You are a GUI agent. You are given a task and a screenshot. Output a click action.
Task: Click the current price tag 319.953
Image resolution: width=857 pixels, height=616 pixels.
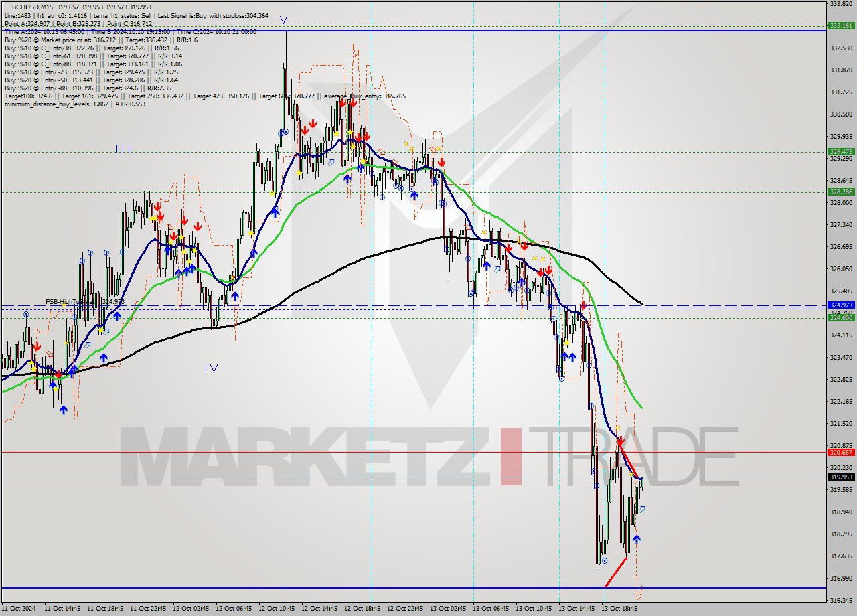840,477
